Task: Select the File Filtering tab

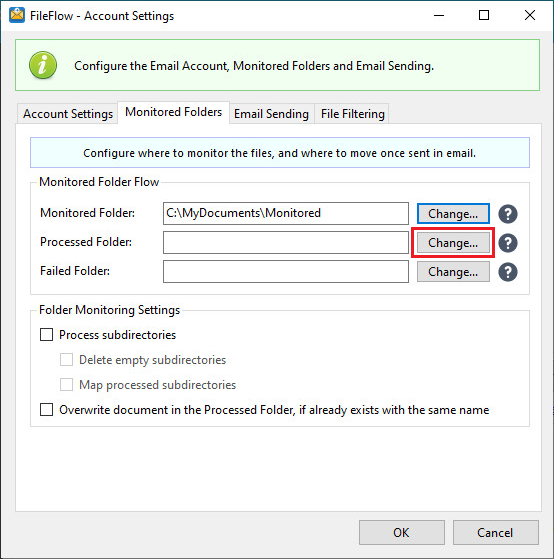Action: pyautogui.click(x=352, y=114)
